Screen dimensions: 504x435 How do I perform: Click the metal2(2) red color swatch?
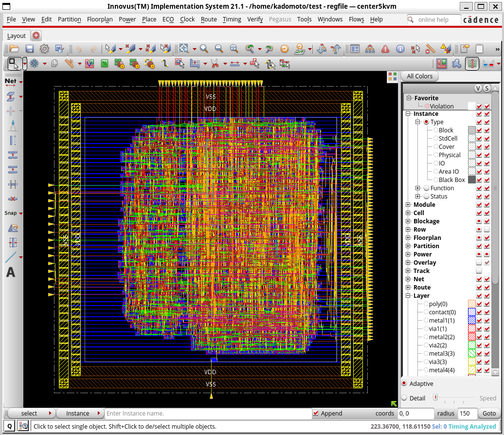pyautogui.click(x=471, y=337)
